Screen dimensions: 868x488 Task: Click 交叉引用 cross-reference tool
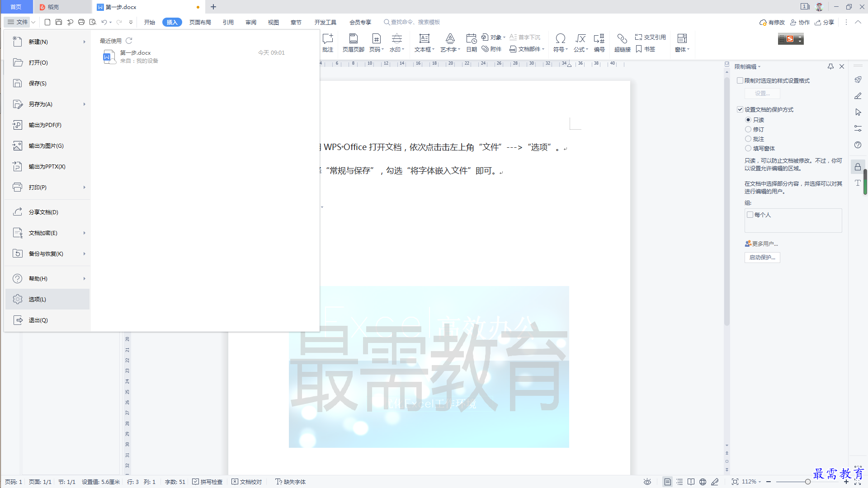click(x=650, y=37)
